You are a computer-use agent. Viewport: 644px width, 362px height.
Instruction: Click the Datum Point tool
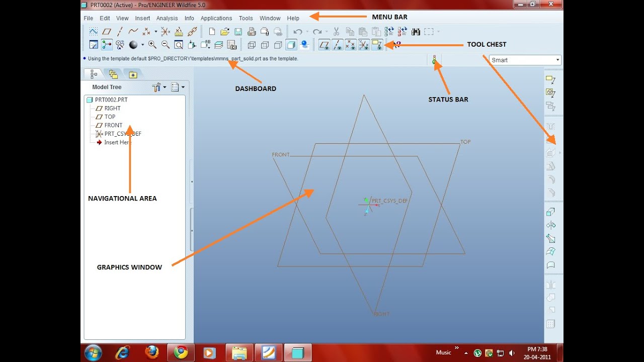(x=146, y=32)
